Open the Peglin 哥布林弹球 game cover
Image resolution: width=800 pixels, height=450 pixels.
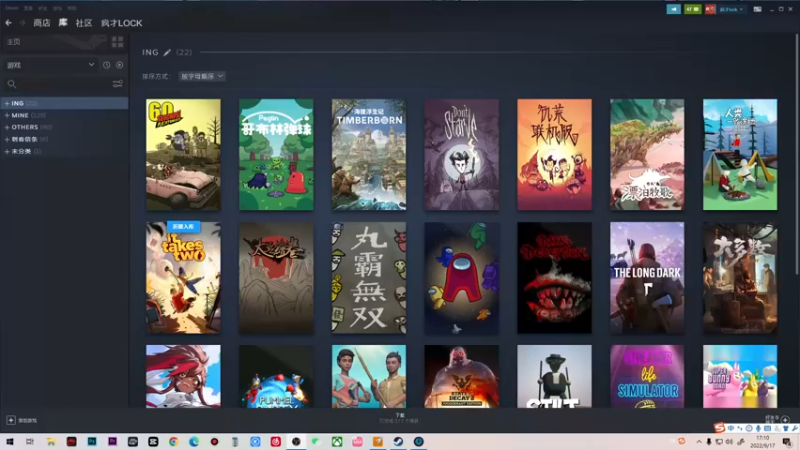click(x=276, y=155)
